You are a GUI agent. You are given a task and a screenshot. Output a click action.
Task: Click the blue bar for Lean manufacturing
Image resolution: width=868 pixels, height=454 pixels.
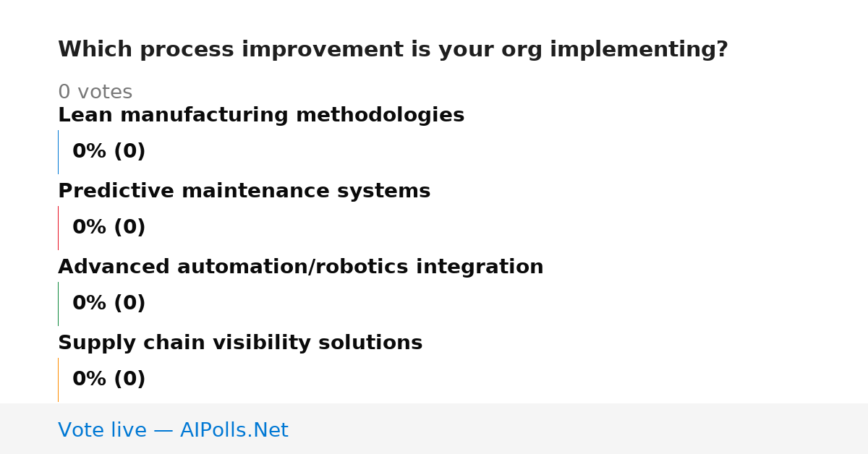pos(58,152)
